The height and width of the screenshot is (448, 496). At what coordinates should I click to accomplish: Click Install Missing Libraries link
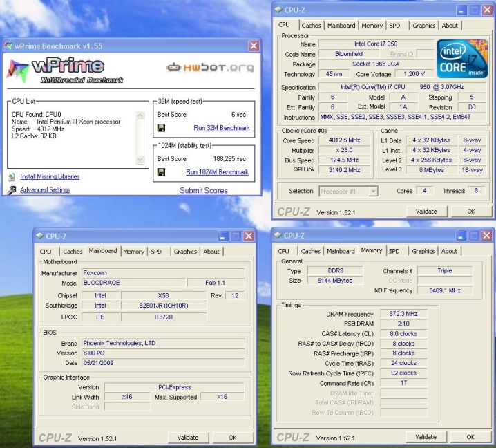pyautogui.click(x=50, y=176)
